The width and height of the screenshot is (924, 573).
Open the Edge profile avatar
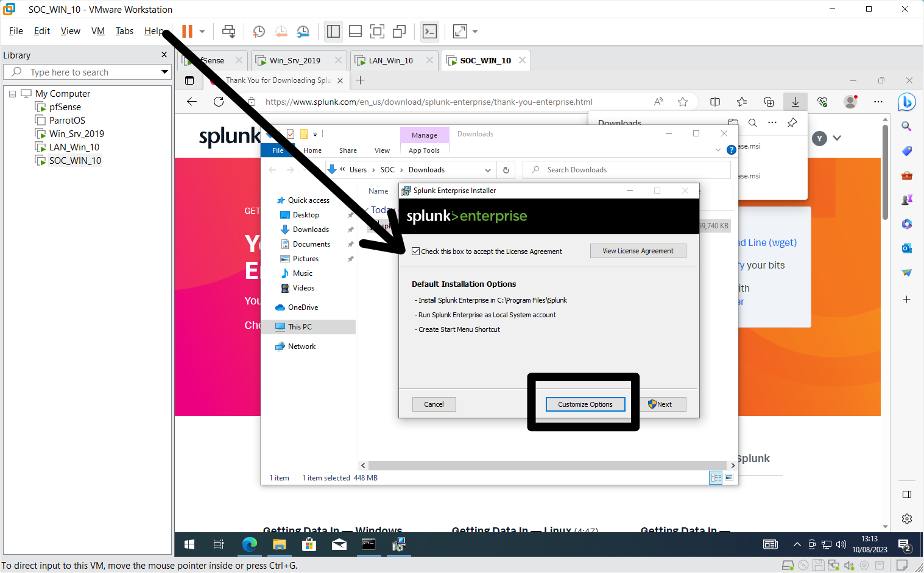[x=850, y=102]
